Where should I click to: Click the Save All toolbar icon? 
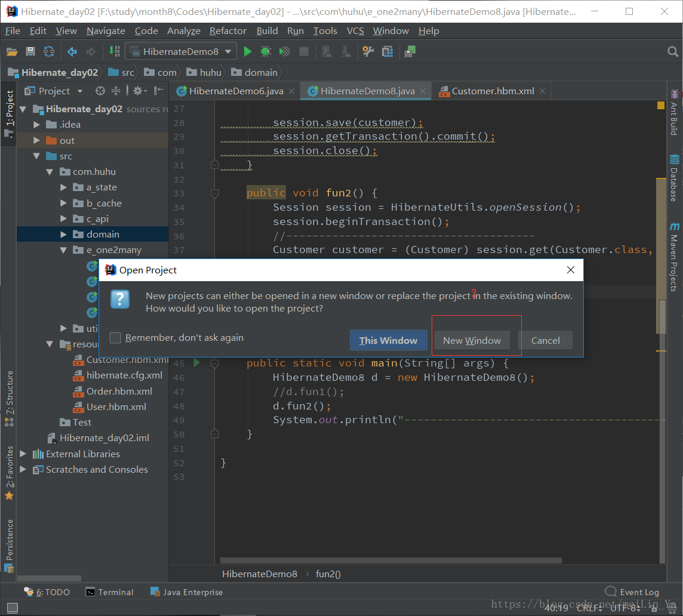click(30, 51)
